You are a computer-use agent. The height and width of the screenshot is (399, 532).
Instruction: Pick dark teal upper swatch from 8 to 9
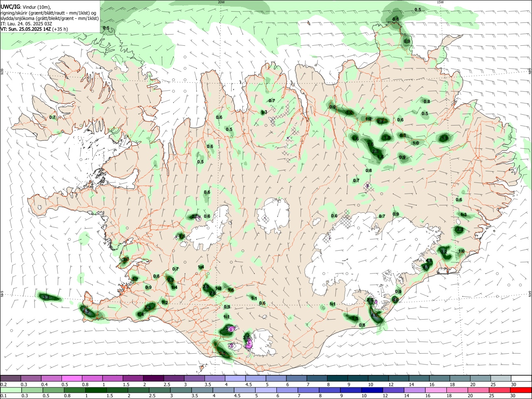tap(337, 379)
